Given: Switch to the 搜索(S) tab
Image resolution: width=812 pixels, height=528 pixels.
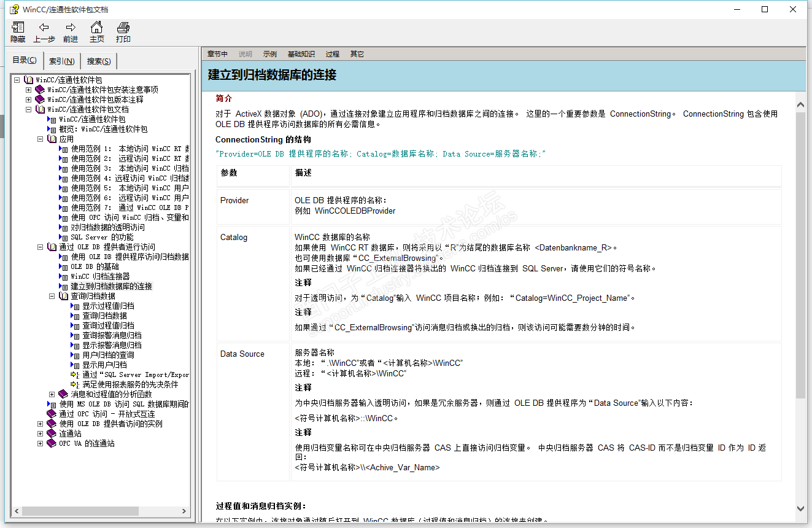Looking at the screenshot, I should tap(99, 61).
